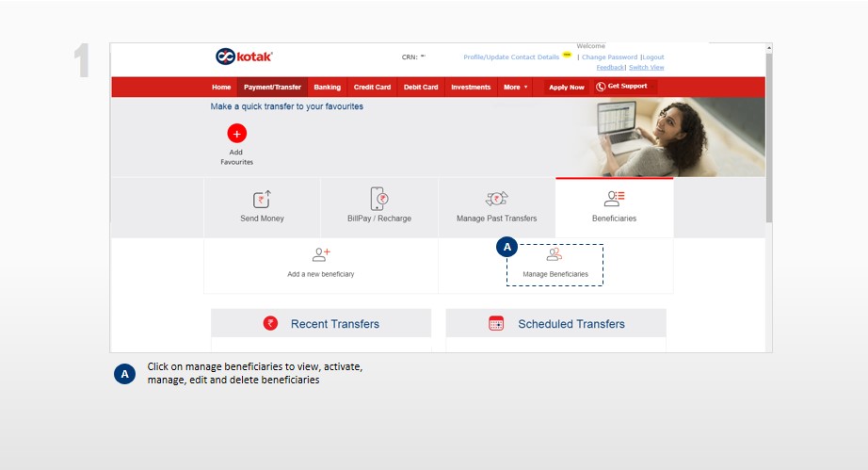Click the Manage Beneficiaries people icon
The image size is (868, 470).
(x=555, y=254)
